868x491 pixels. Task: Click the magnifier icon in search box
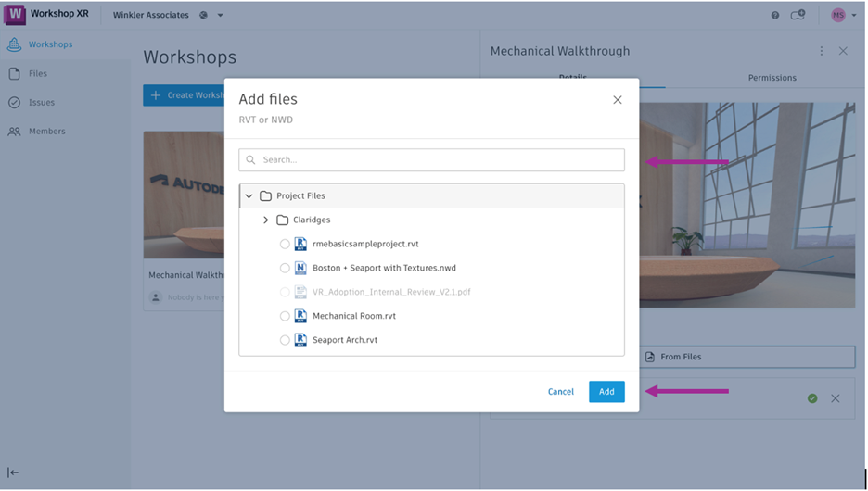(250, 159)
